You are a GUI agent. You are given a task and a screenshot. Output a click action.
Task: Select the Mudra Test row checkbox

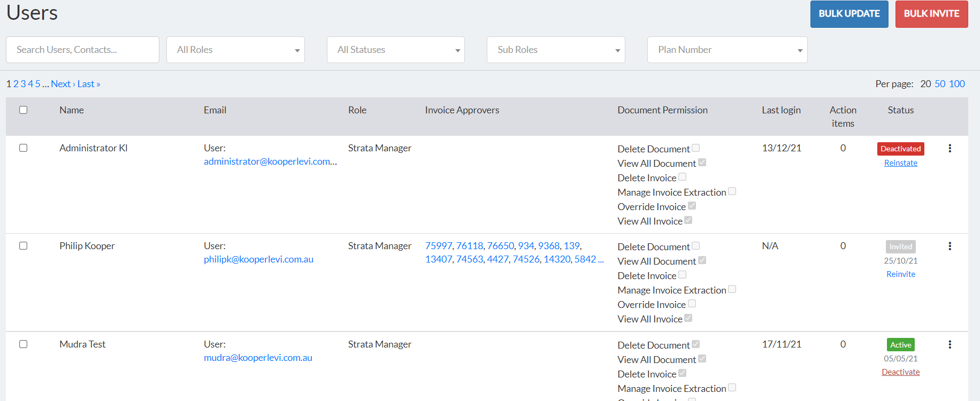[x=23, y=344]
